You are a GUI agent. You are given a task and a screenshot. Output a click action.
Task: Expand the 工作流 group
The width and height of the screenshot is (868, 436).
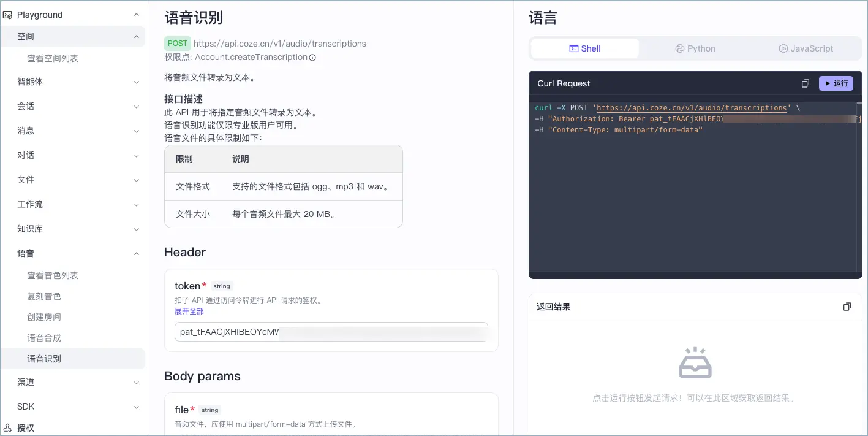click(136, 204)
